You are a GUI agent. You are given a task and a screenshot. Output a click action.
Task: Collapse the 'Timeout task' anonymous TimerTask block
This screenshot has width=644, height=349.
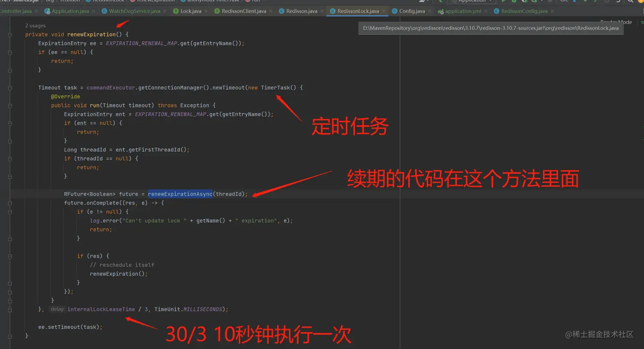click(10, 88)
